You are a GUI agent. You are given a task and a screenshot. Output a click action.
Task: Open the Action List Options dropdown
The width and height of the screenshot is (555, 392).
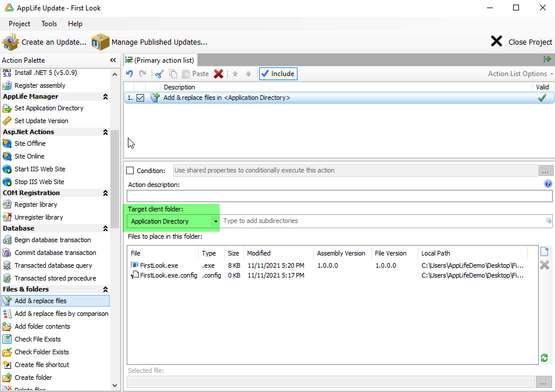(520, 74)
